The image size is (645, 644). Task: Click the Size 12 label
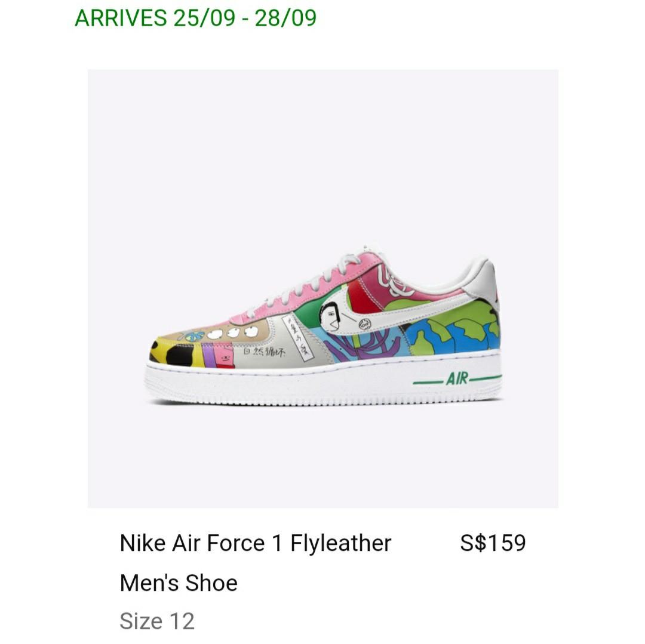pyautogui.click(x=156, y=621)
